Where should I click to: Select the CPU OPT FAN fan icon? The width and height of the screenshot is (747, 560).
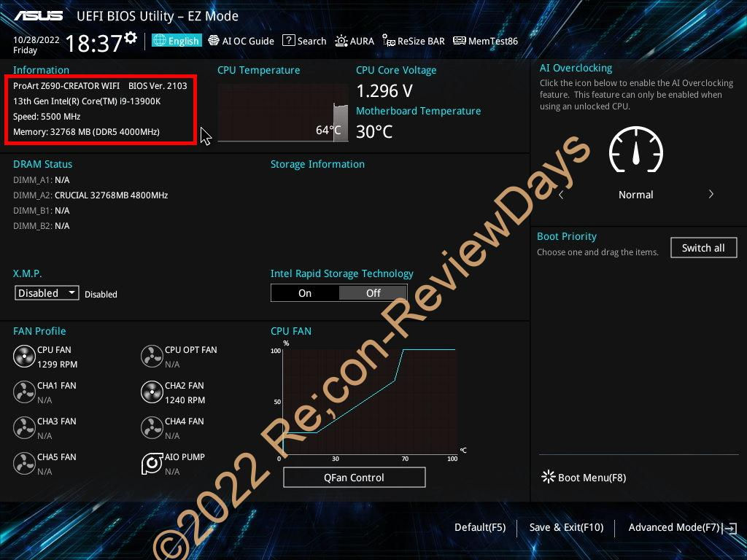click(152, 356)
